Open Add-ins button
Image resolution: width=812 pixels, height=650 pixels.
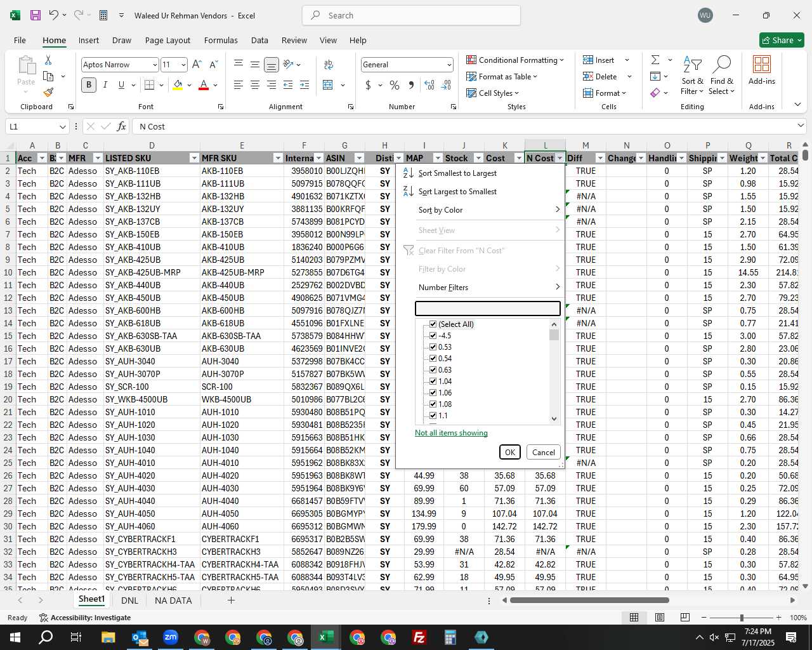tap(762, 70)
